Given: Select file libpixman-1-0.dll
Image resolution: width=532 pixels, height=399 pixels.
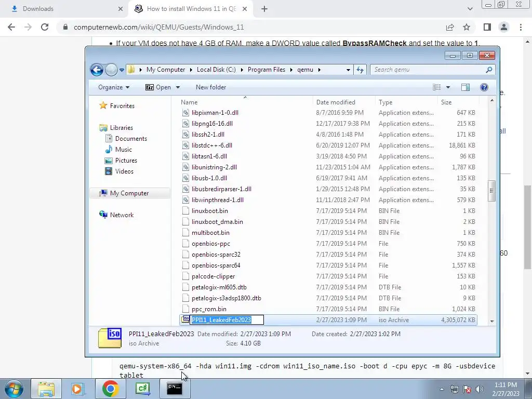Looking at the screenshot, I should [x=215, y=113].
